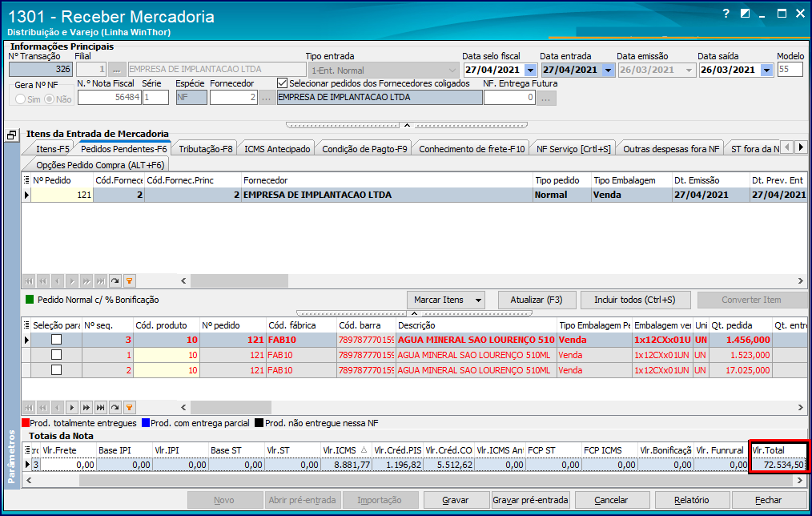Screen dimensions: 812x516
Task: Check selection box for item seq 2
Action: click(56, 370)
